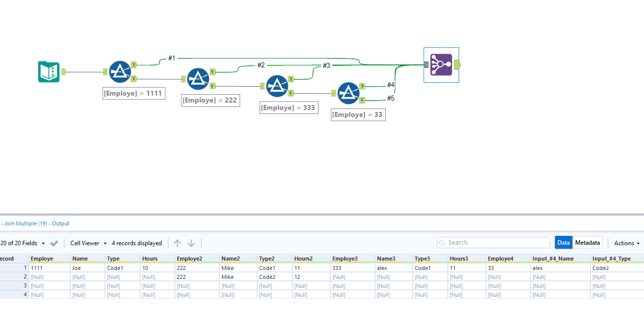Select the Input Data book icon
The width and height of the screenshot is (644, 321).
[48, 71]
